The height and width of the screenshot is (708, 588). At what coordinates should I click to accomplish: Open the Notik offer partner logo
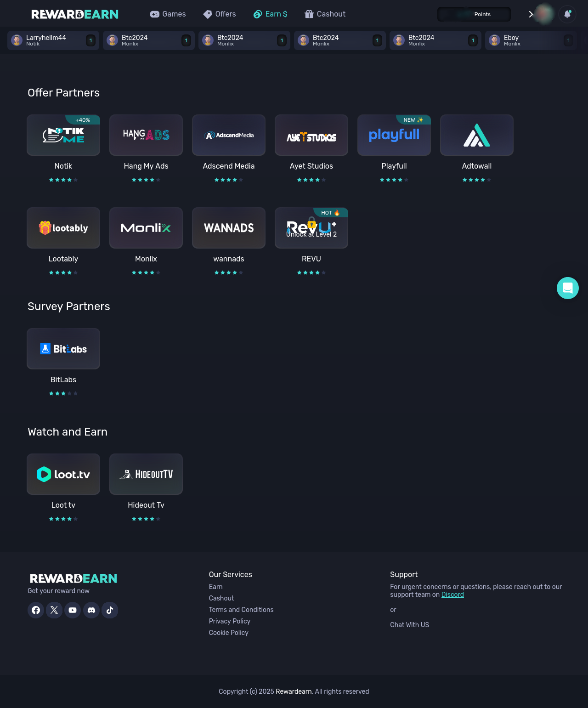[63, 135]
